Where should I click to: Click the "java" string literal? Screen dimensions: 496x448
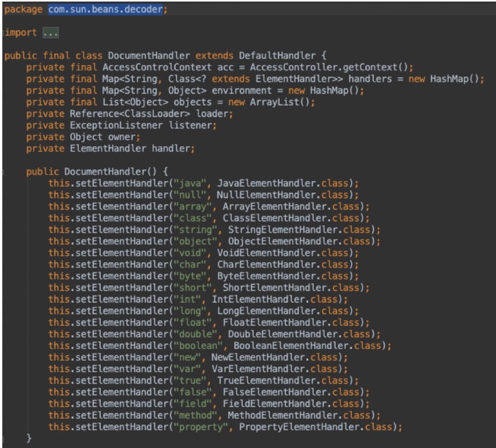(190, 183)
